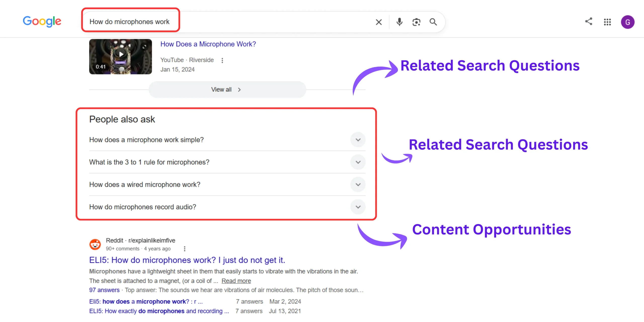Open "ELI5: How do microphones work?" result
644x322 pixels.
(x=187, y=260)
